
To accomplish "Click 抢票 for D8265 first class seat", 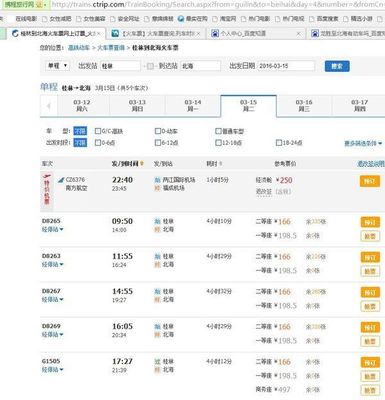I will 370,236.
